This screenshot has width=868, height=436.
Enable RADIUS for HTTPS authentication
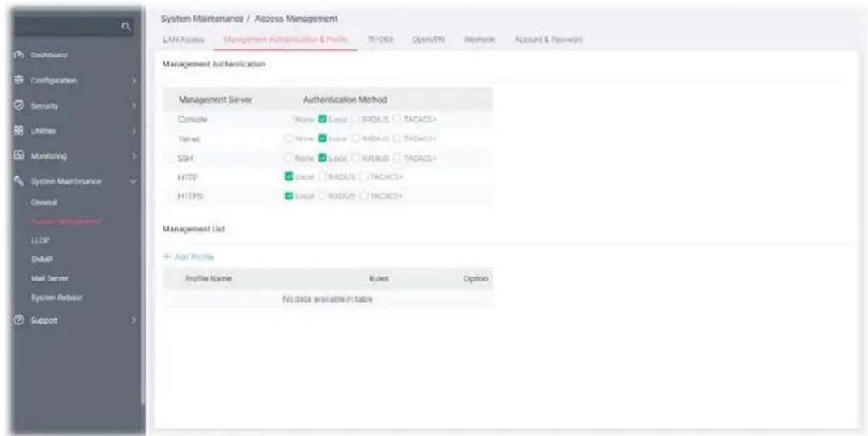pos(322,196)
